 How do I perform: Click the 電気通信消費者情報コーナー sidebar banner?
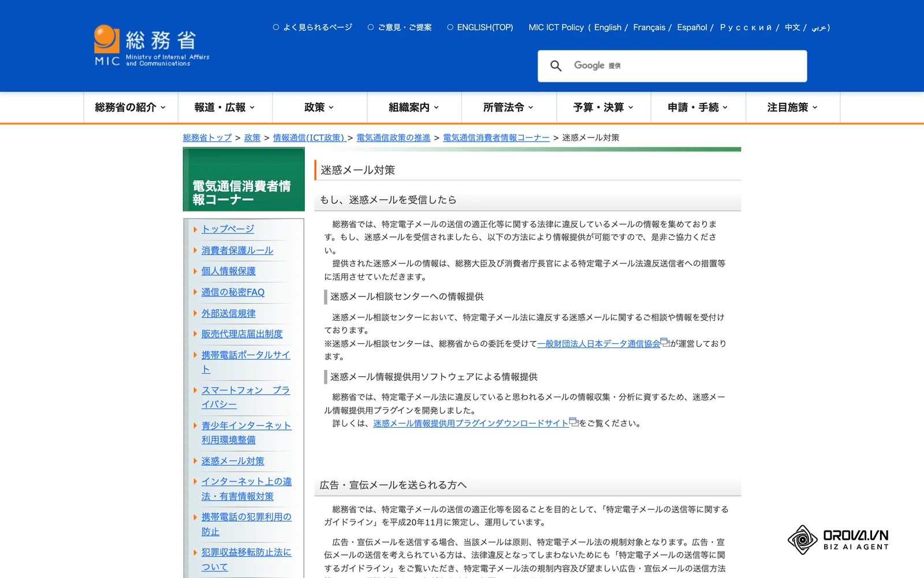244,179
